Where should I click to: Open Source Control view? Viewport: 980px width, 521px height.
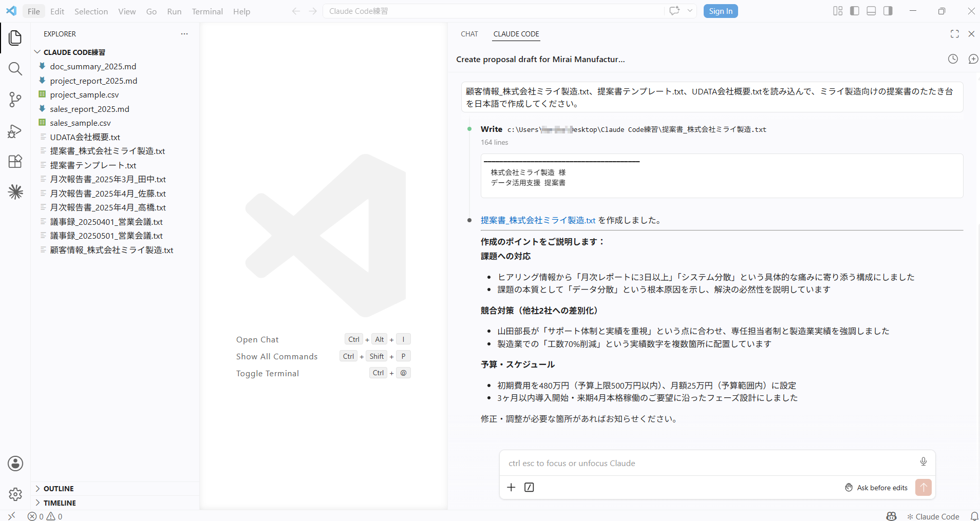click(x=15, y=100)
